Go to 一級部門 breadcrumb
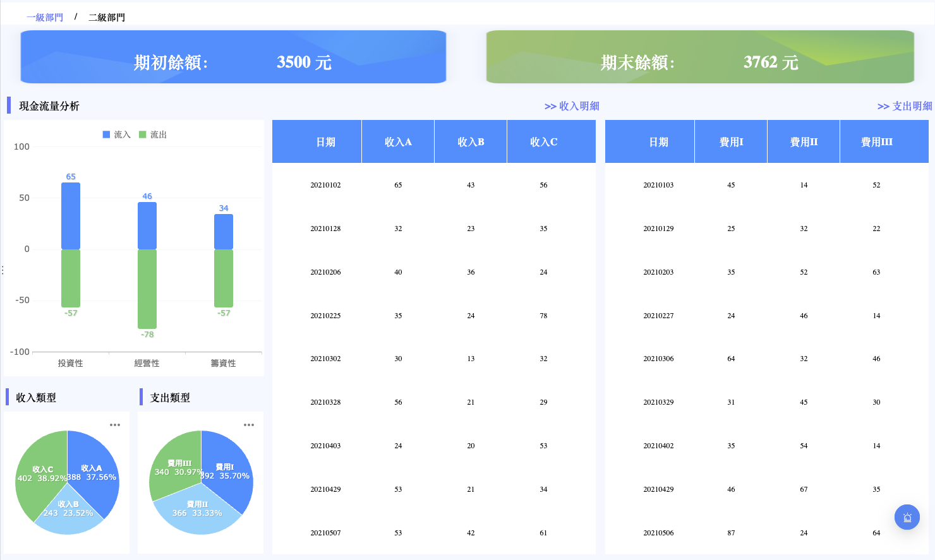The image size is (935, 560). pos(45,17)
